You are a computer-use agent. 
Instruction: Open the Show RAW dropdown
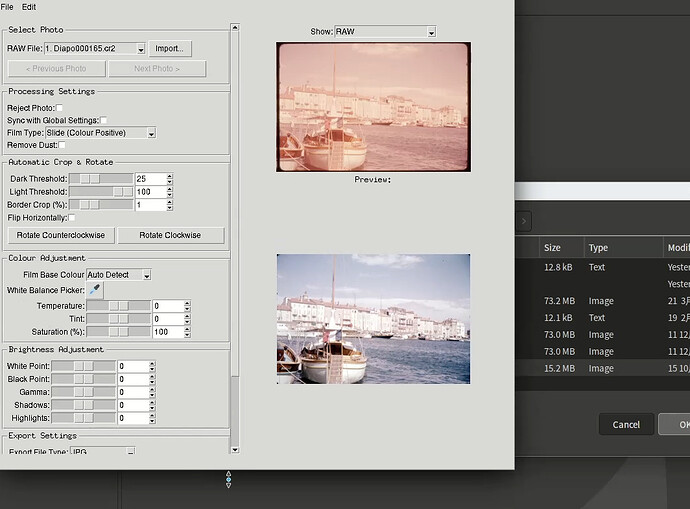coord(386,32)
